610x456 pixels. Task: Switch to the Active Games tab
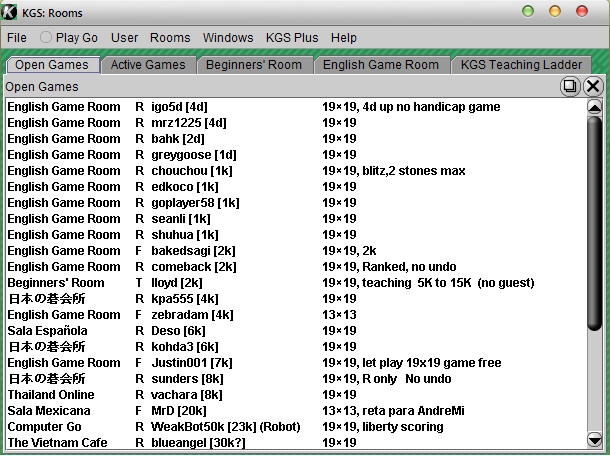coord(148,65)
